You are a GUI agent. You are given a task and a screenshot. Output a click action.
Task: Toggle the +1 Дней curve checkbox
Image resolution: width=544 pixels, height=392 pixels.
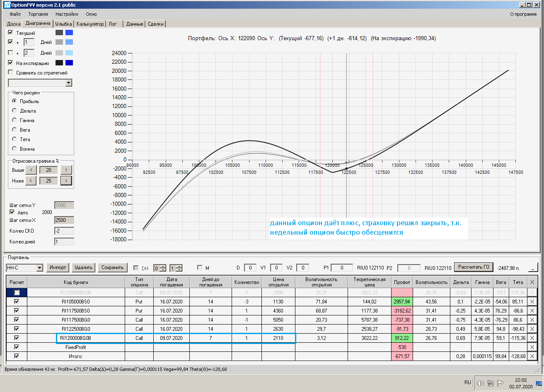tap(11, 42)
